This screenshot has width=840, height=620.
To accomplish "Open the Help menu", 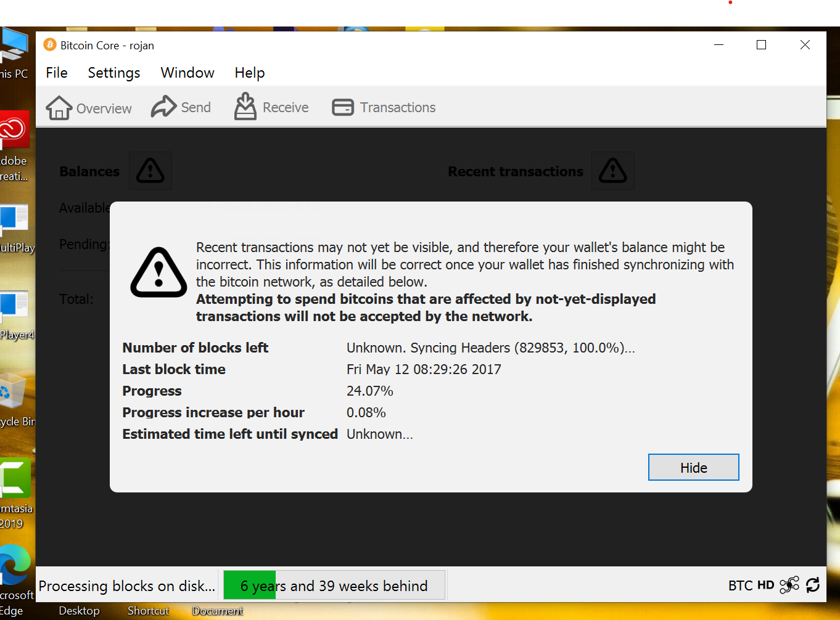I will [250, 73].
